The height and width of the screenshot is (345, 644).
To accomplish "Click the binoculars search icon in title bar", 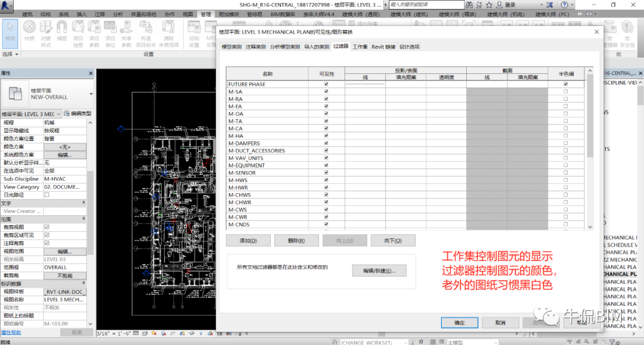I will pyautogui.click(x=469, y=5).
